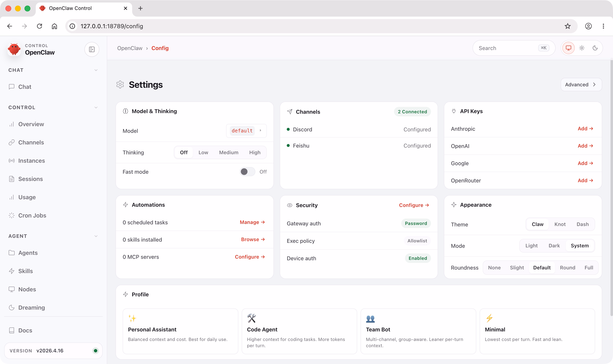Switch to light mode sun icon

coord(582,48)
